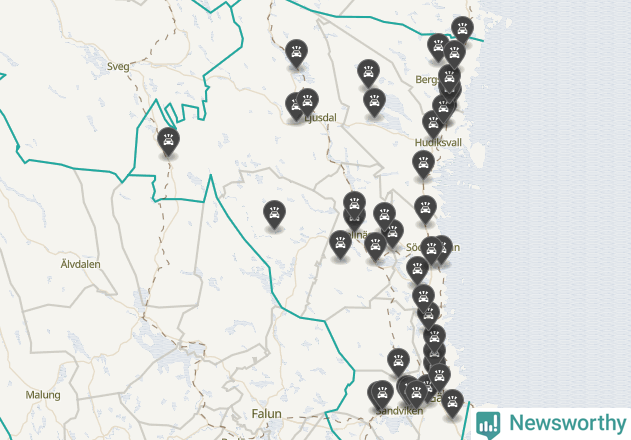The image size is (631, 440).
Task: Click the car marker above Sandviken label
Action: click(x=382, y=394)
